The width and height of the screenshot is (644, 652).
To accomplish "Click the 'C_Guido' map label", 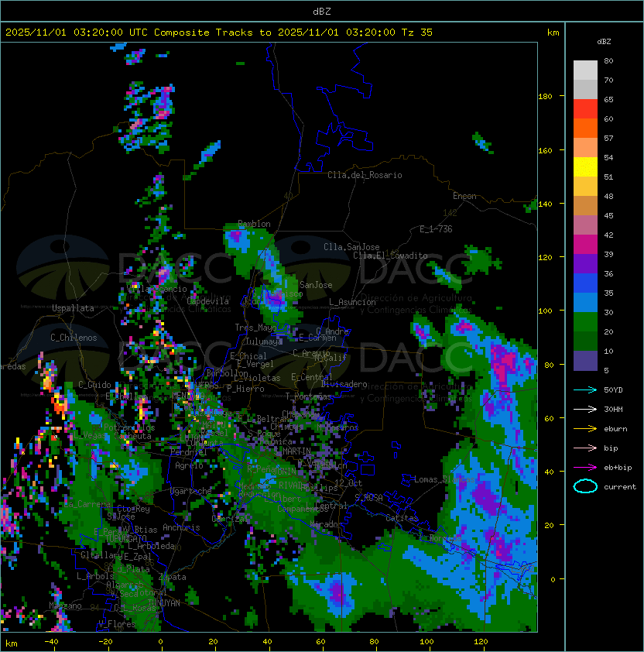I will click(94, 385).
